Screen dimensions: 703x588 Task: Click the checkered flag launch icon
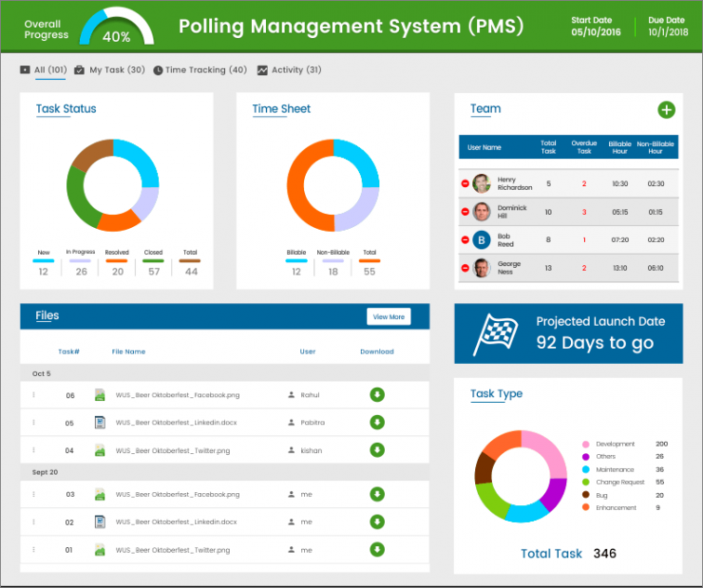click(495, 334)
